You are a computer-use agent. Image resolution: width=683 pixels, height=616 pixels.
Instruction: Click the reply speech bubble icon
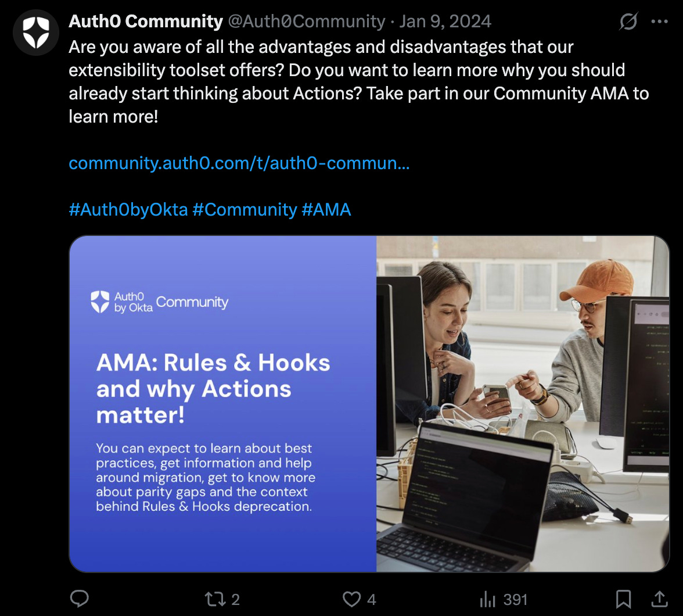[x=79, y=599]
